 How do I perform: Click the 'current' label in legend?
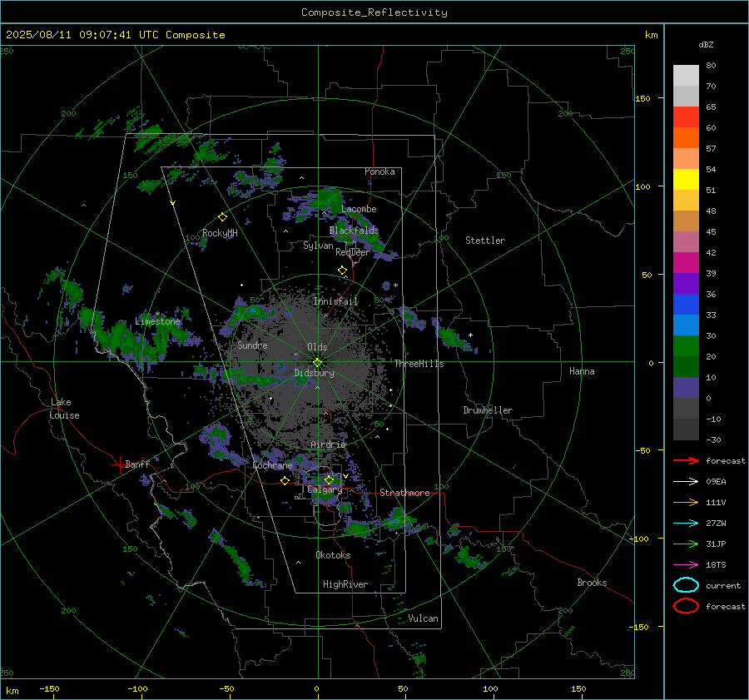click(x=723, y=585)
